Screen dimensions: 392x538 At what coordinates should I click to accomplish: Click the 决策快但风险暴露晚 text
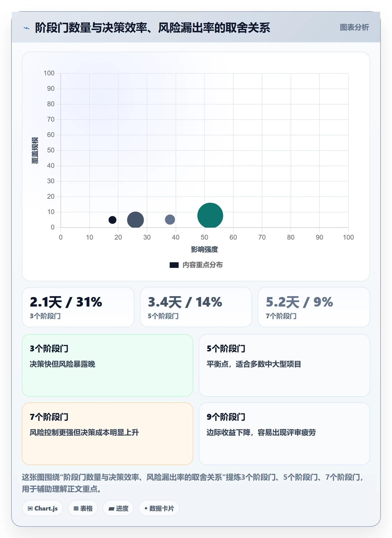62,364
